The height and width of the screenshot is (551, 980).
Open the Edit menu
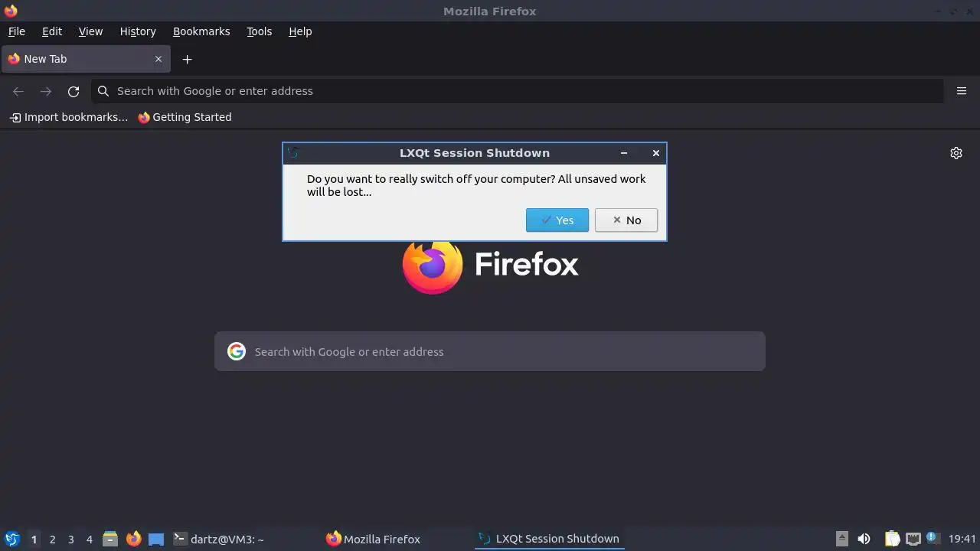52,31
